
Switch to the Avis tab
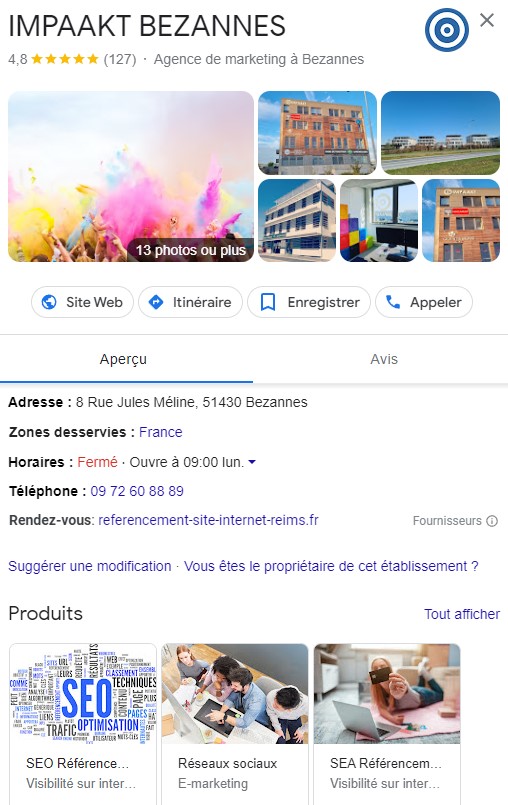coord(384,359)
